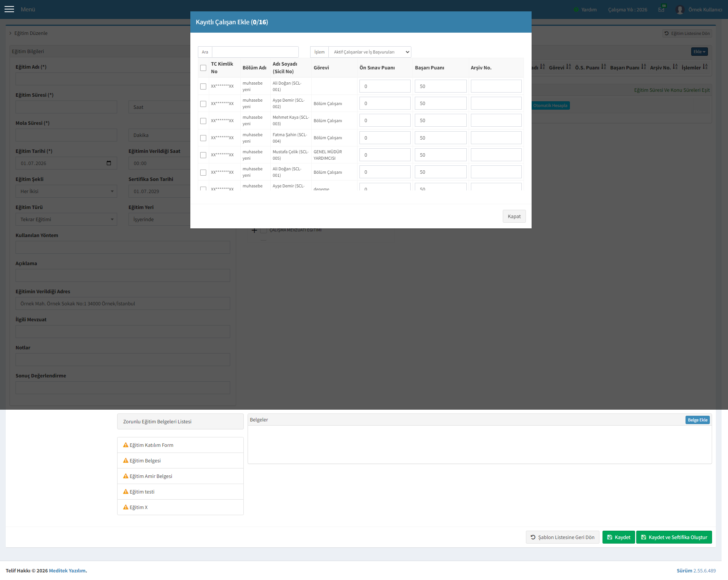The width and height of the screenshot is (728, 580).
Task: Check the Ali Doğan Bölüm Çalışanı checkbox
Action: point(203,172)
